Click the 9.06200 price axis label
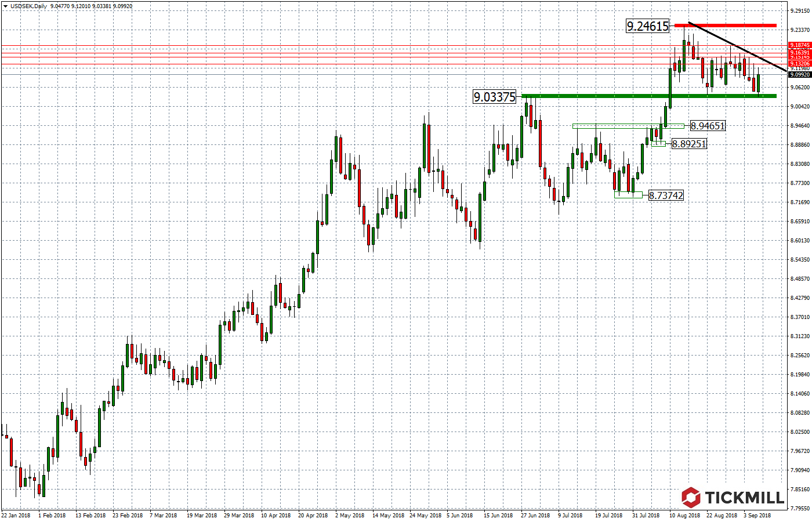This screenshot has height=522, width=812. tap(800, 87)
